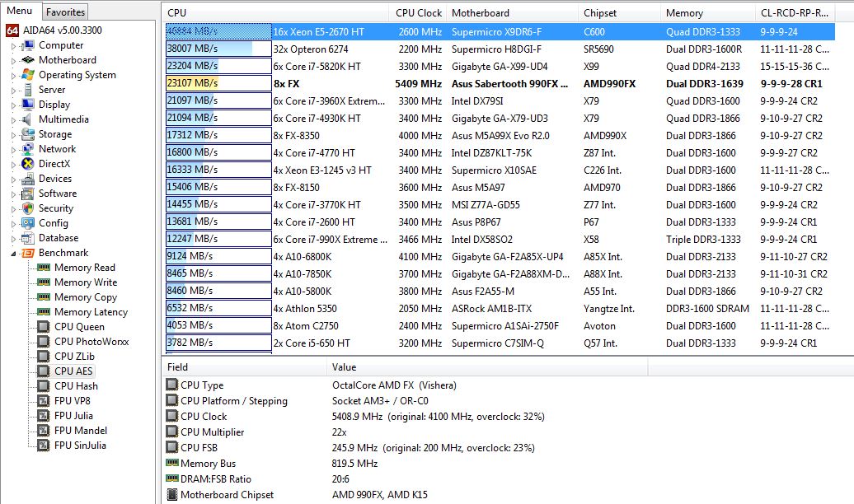
Task: Click the Config icon
Action: (x=28, y=222)
